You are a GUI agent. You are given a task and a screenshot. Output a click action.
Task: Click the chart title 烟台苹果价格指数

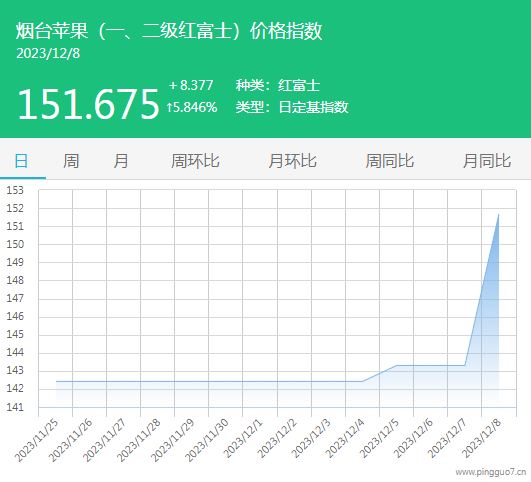pyautogui.click(x=169, y=31)
